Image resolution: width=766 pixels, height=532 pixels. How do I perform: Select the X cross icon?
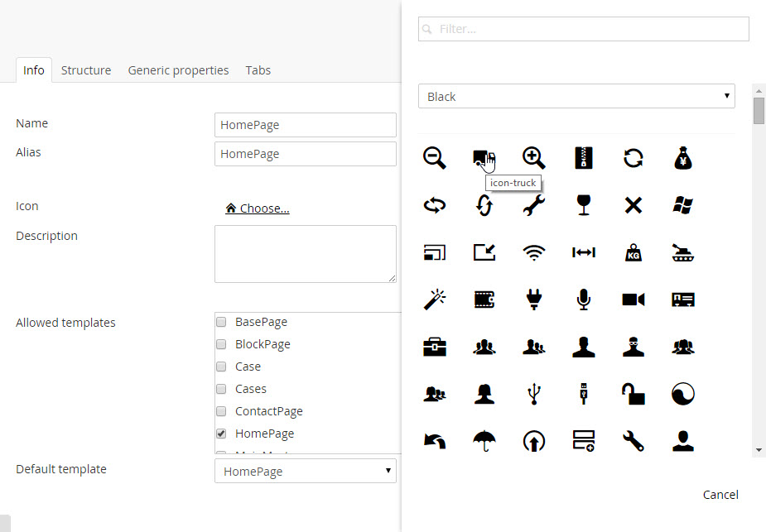pyautogui.click(x=634, y=205)
